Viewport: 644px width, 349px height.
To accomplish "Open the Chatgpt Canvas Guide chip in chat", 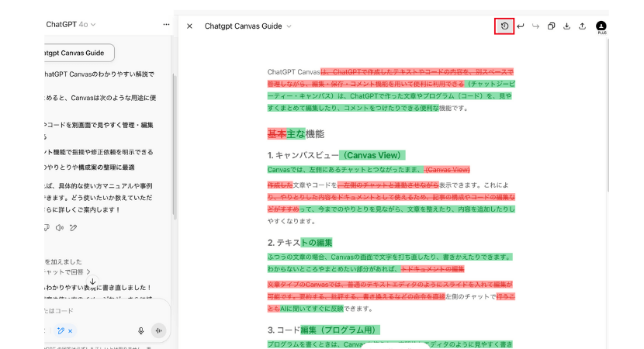I will [78, 53].
